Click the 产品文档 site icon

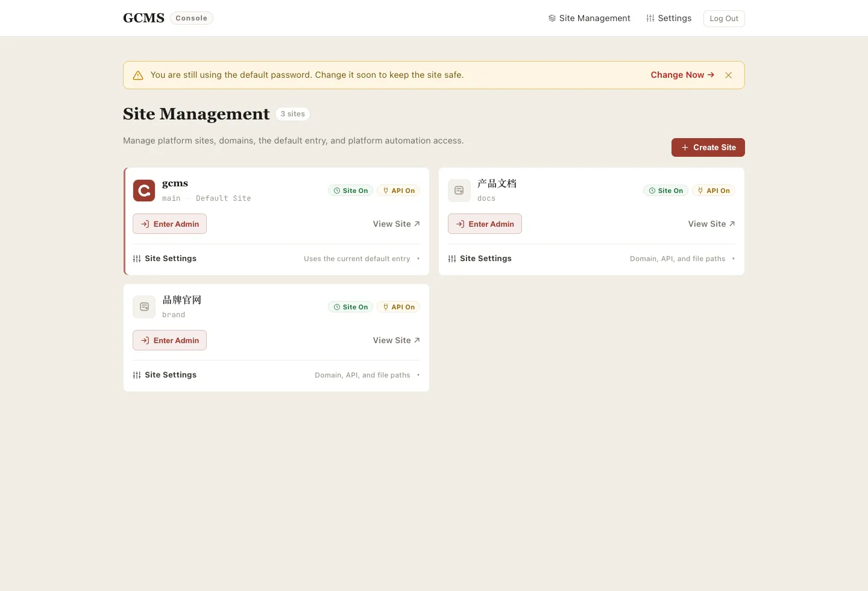pyautogui.click(x=459, y=191)
